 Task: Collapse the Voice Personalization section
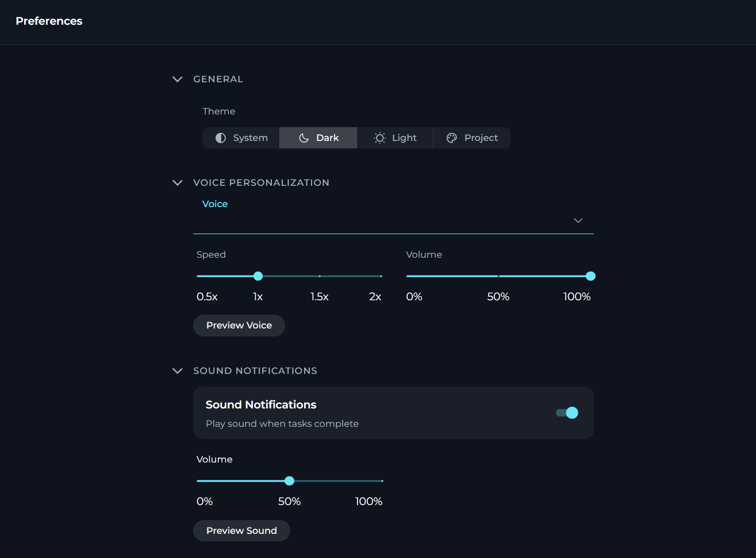tap(178, 183)
